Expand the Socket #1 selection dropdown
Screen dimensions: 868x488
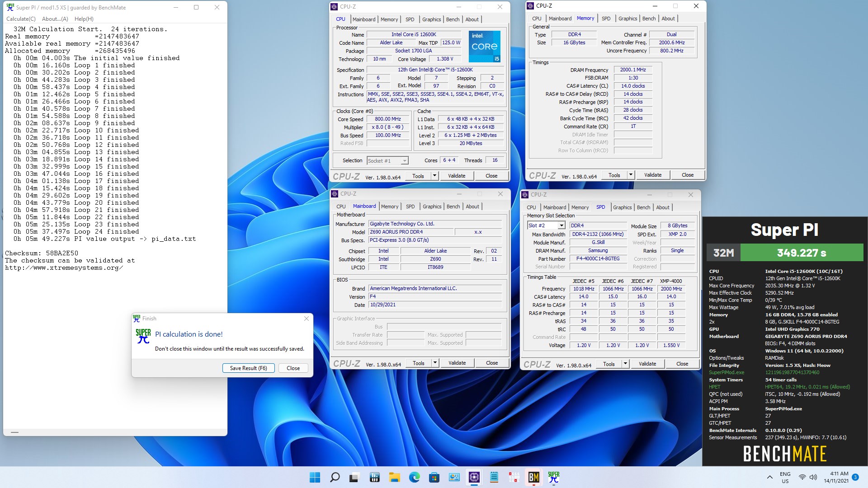pos(405,160)
